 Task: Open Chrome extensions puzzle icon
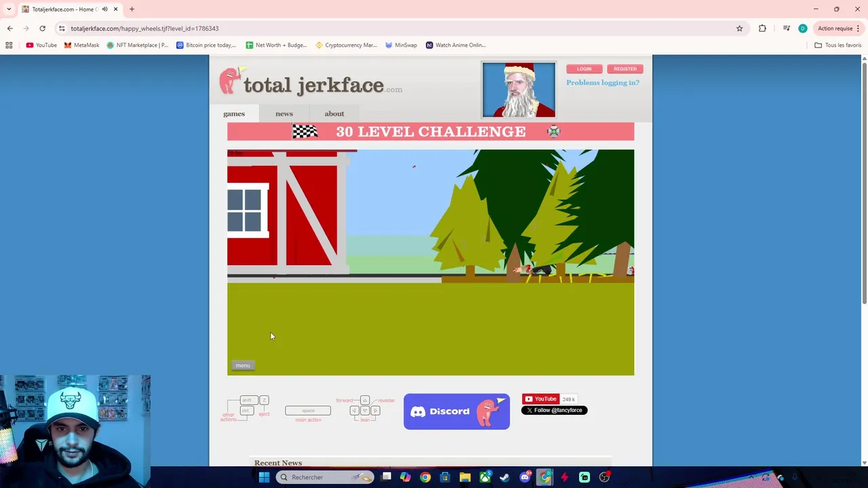tap(762, 28)
